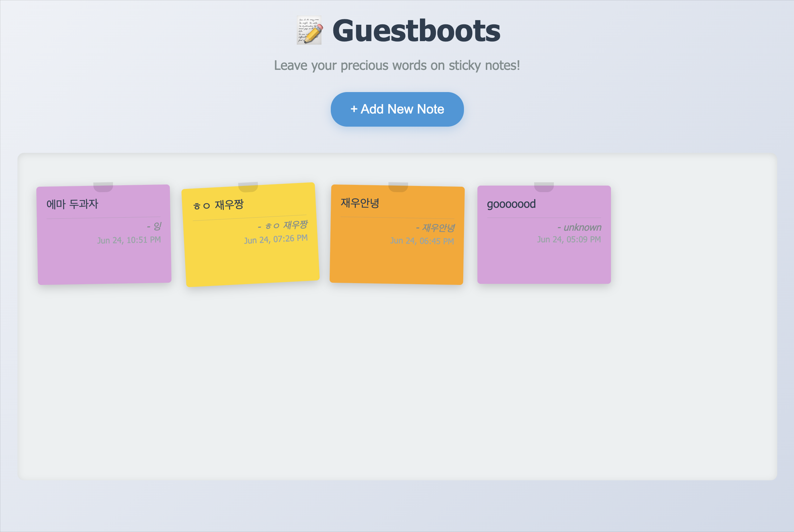Click the author '- 재우안녕'
Viewport: 794px width, 532px height.
[435, 228]
